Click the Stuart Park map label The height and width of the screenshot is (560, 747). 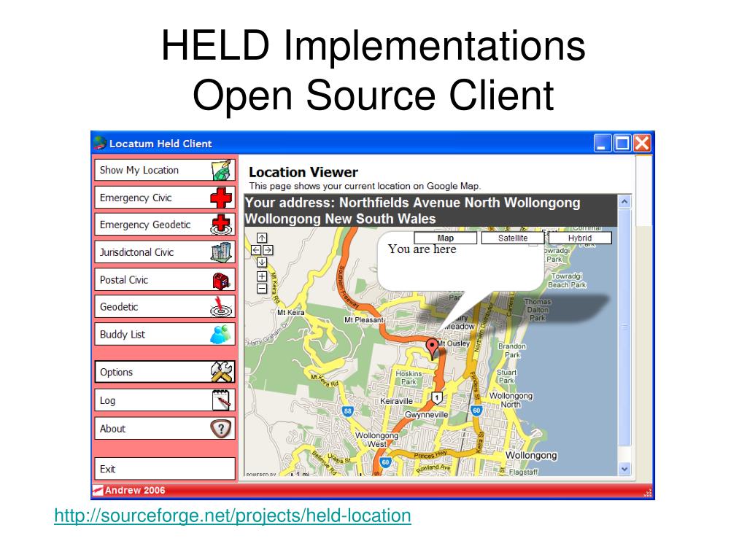pos(506,376)
